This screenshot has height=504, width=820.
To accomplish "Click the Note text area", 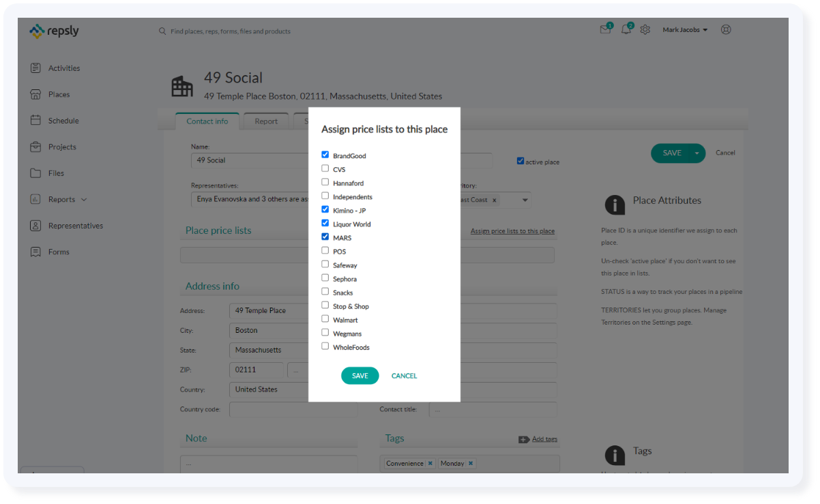I will [x=269, y=464].
